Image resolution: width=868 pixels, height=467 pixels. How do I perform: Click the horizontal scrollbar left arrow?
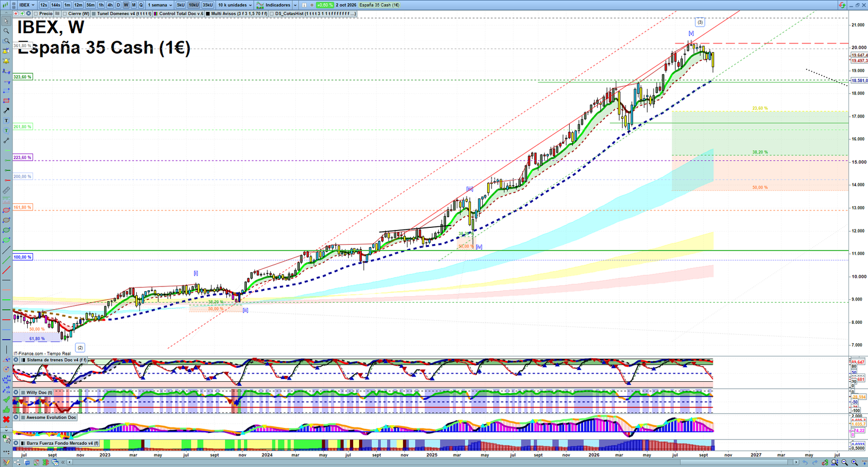point(69,462)
